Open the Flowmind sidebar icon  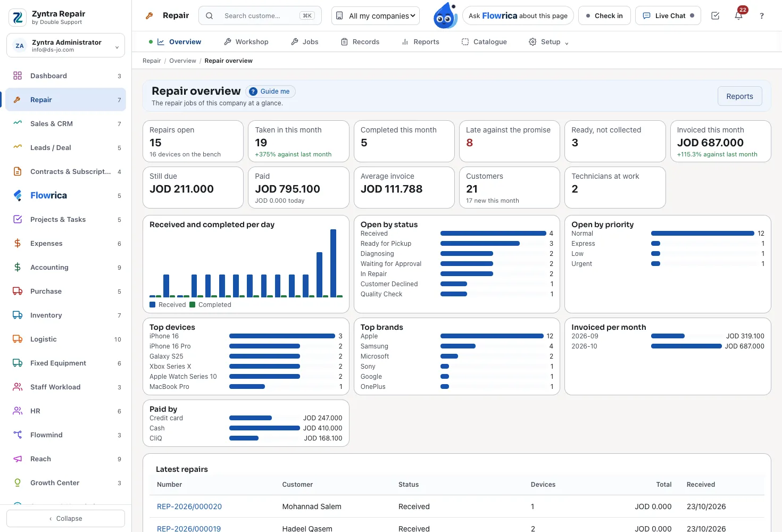coord(18,435)
